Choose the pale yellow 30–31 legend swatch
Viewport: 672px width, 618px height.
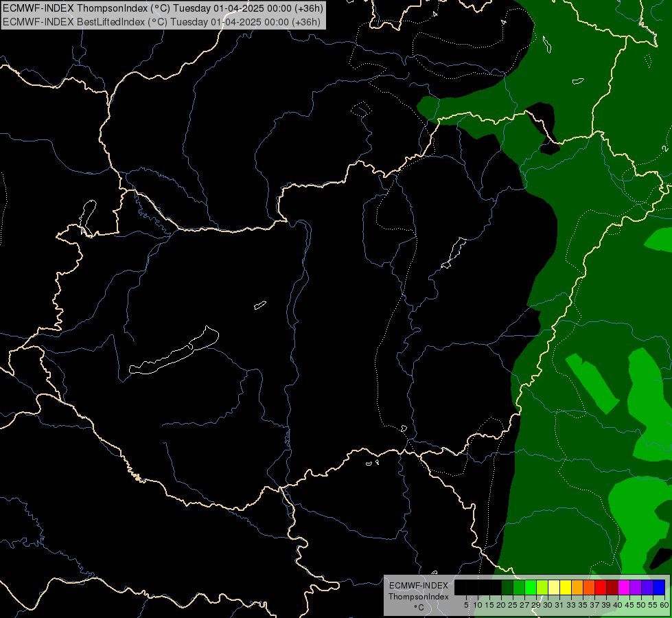[554, 588]
